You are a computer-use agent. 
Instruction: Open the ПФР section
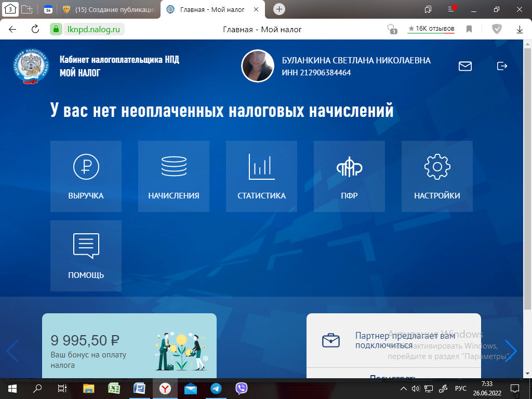[x=349, y=176]
